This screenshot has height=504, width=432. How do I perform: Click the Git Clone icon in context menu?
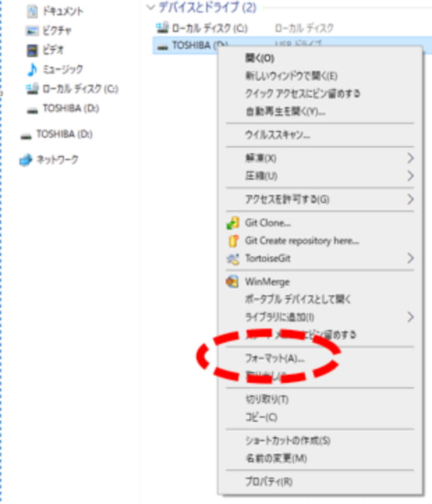click(x=233, y=223)
